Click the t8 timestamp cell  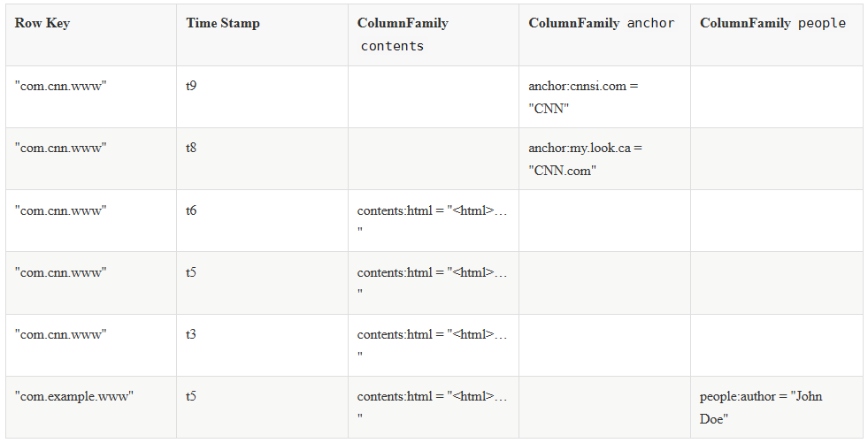192,149
